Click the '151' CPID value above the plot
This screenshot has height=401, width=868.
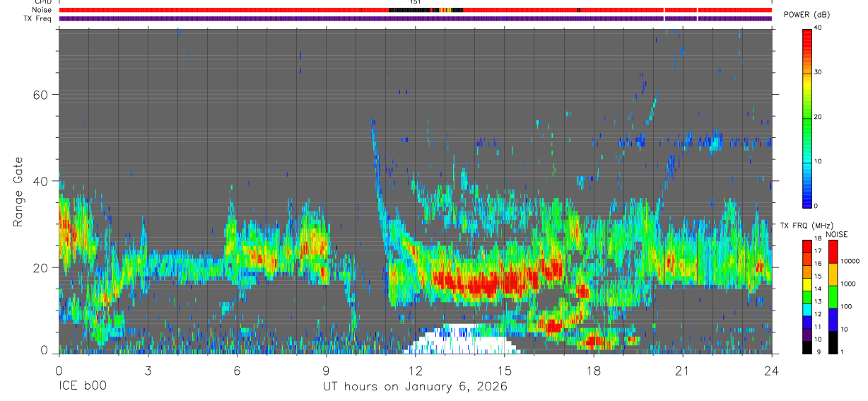pyautogui.click(x=415, y=2)
